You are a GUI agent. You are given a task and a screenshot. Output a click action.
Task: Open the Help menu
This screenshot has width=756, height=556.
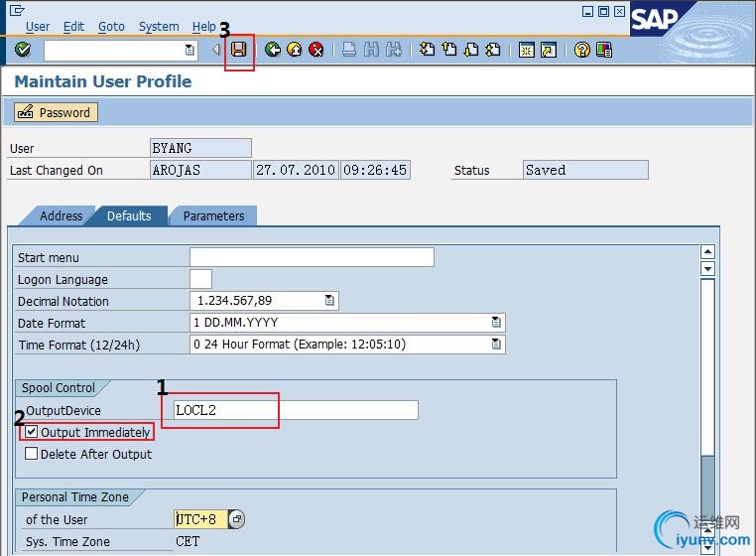pos(204,27)
